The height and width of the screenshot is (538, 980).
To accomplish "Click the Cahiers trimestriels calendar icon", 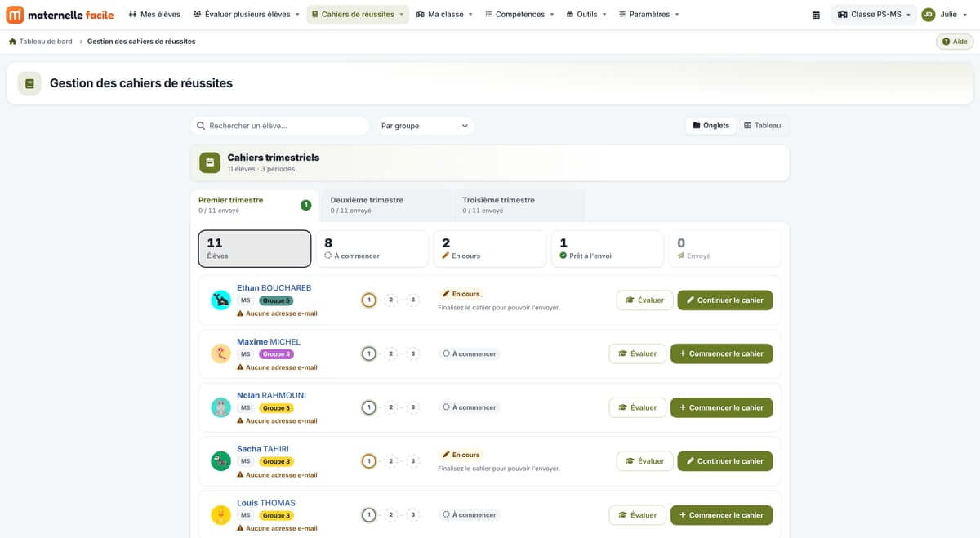I will click(x=210, y=162).
